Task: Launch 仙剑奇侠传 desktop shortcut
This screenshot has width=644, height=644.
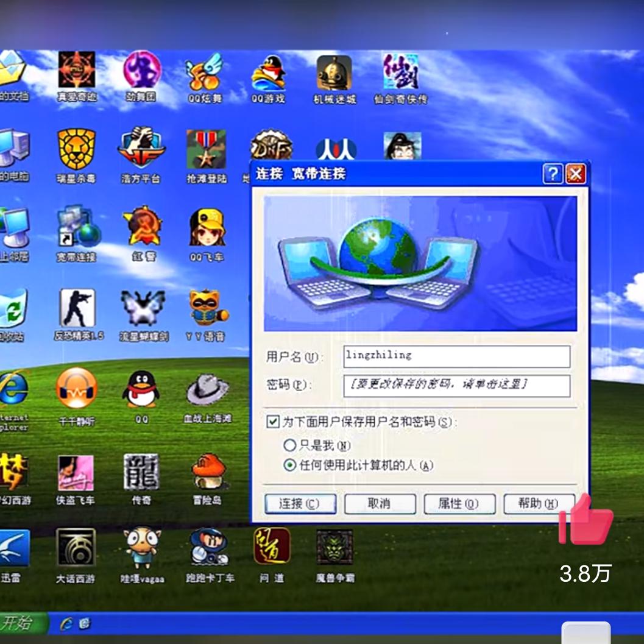Action: tap(400, 73)
